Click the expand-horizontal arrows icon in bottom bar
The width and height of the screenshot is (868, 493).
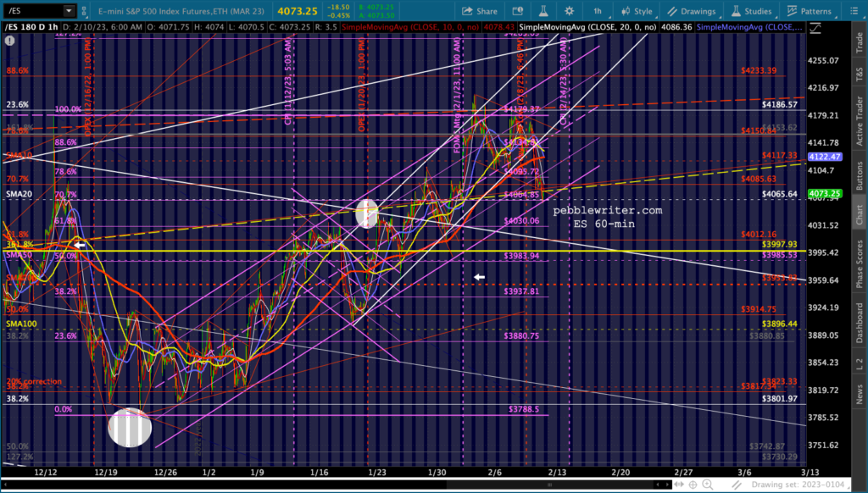tap(679, 485)
